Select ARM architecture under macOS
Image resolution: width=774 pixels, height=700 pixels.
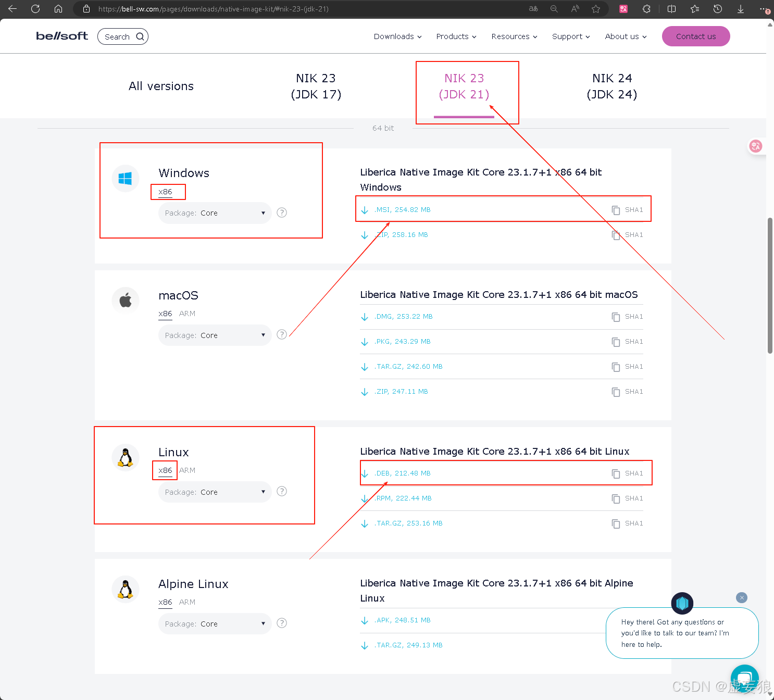[x=187, y=314]
